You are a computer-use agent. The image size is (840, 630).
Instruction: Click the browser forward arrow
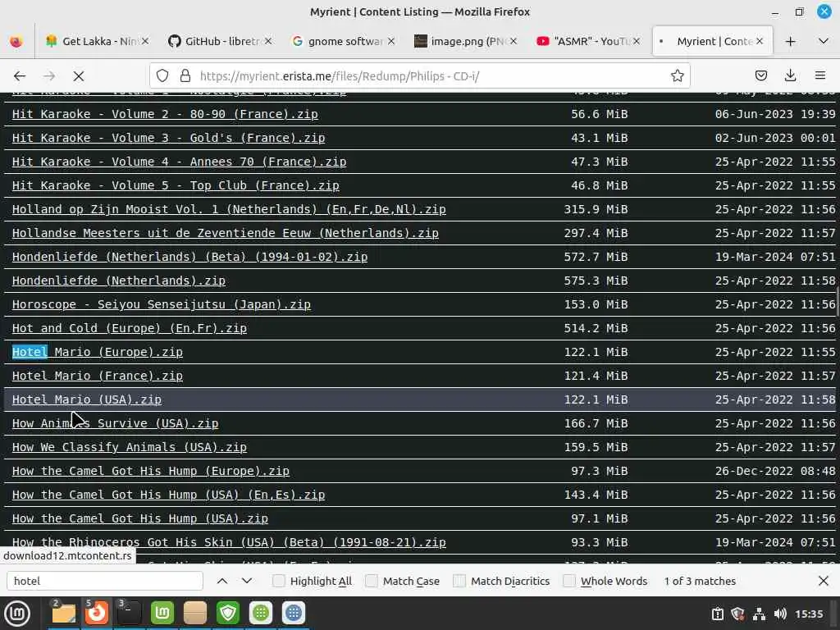point(49,76)
